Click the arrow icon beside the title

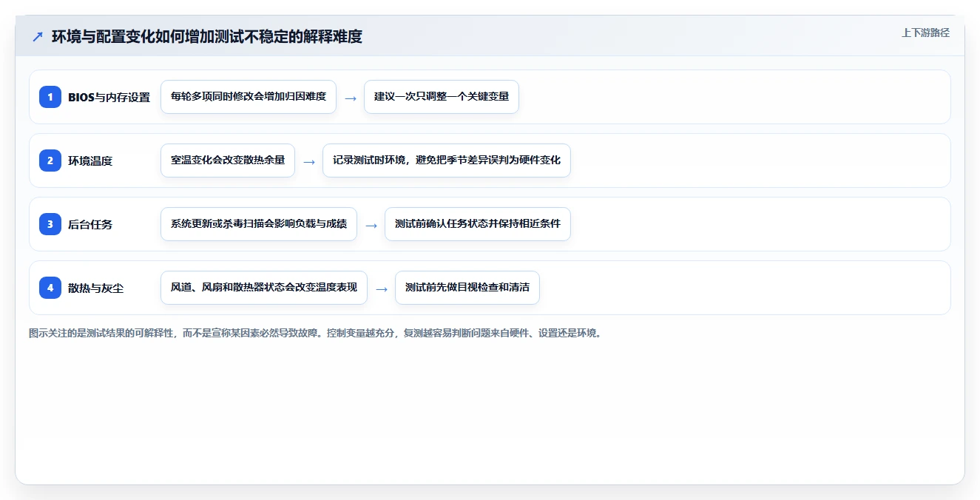pos(38,37)
